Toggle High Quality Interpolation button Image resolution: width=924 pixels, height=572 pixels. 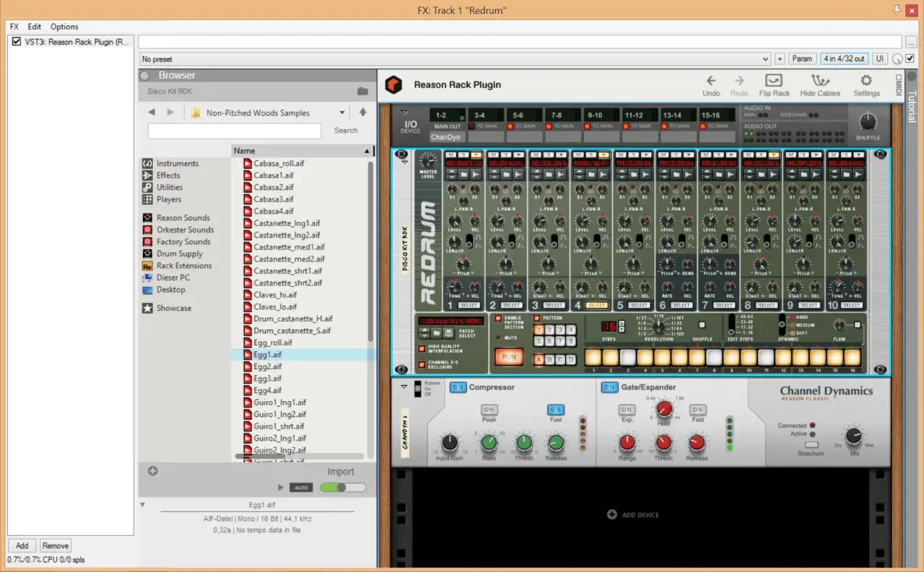tap(422, 348)
